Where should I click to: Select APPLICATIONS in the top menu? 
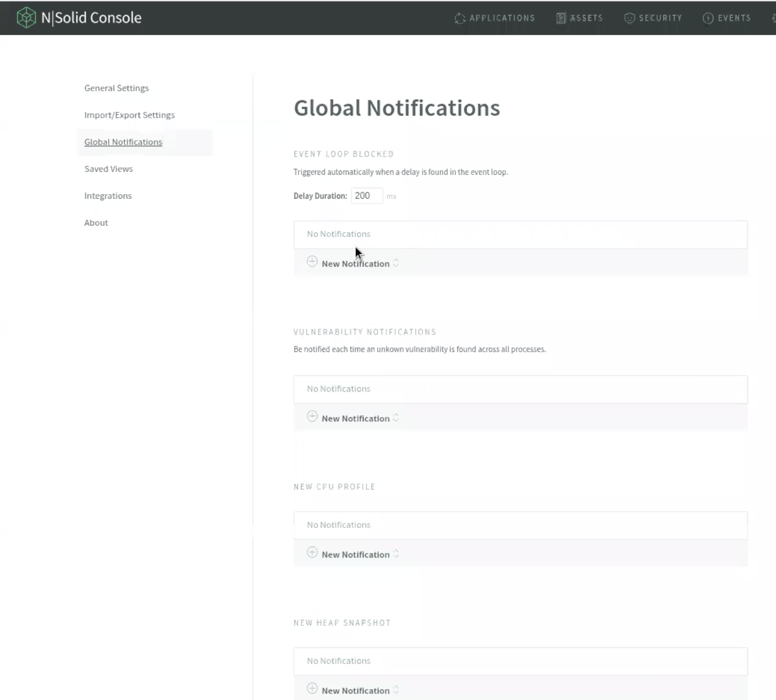(502, 18)
